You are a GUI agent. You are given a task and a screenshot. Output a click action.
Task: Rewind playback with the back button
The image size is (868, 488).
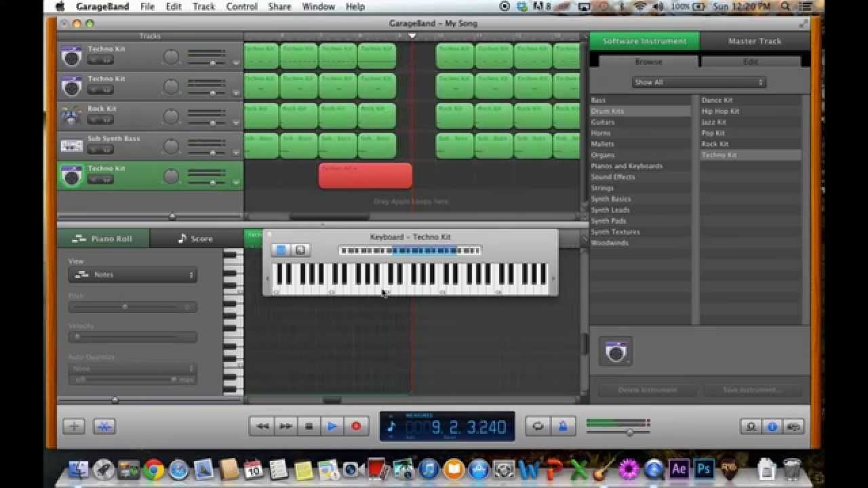point(262,426)
